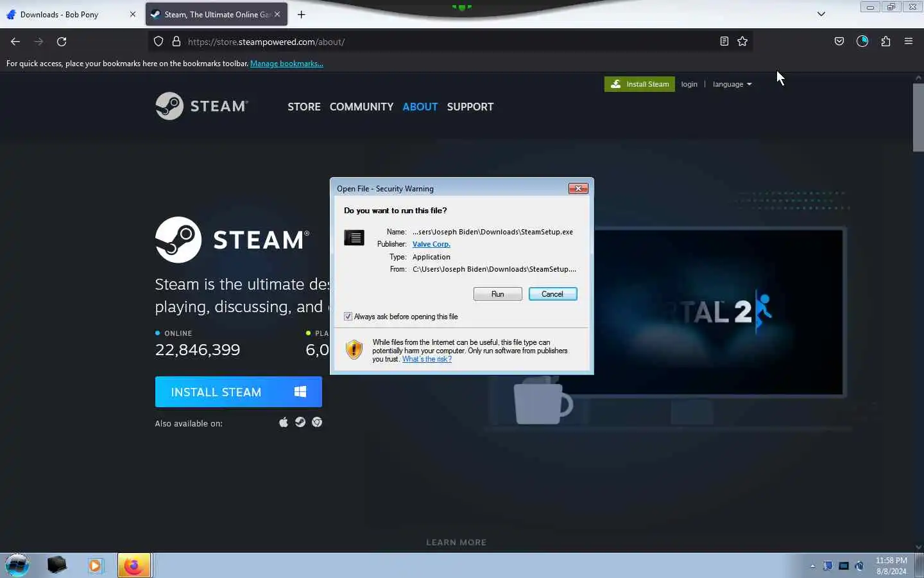
Task: Open the COMMUNITY menu item
Action: pyautogui.click(x=361, y=107)
